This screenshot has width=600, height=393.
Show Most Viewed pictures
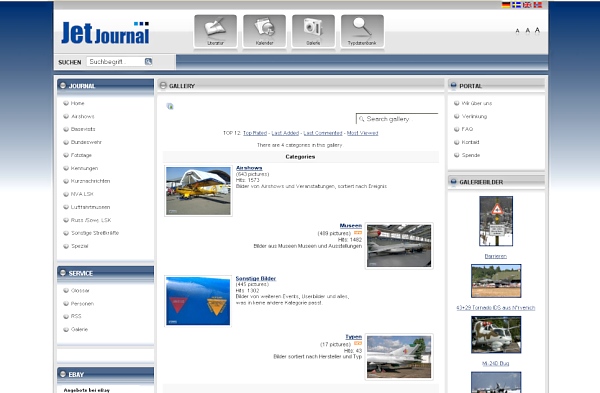(x=362, y=133)
